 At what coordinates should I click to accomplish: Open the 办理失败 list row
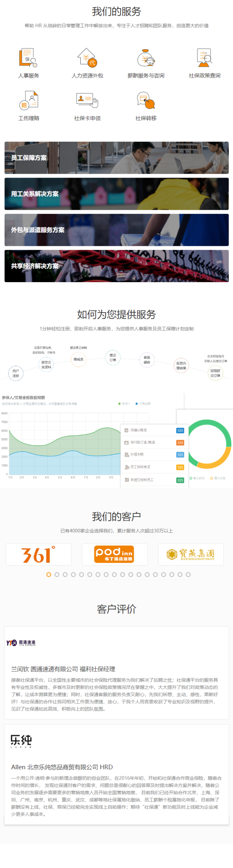click(154, 454)
